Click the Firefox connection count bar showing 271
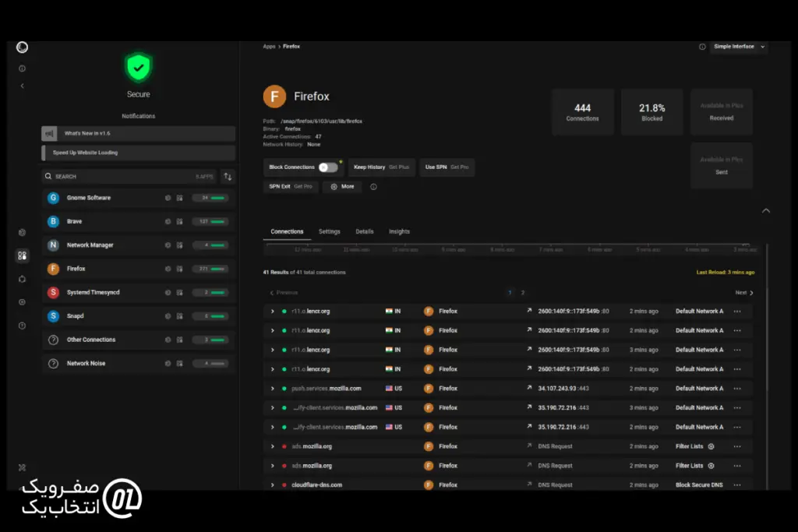This screenshot has width=798, height=532. point(210,269)
